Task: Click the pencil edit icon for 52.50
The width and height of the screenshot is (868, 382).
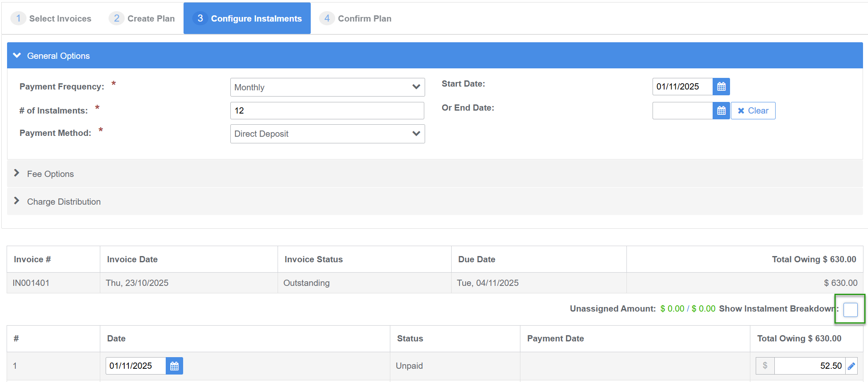Action: [851, 366]
